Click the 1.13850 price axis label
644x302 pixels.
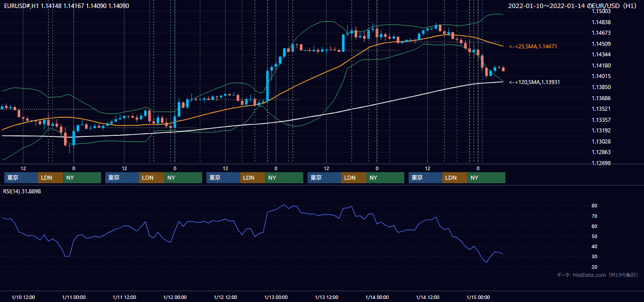601,87
